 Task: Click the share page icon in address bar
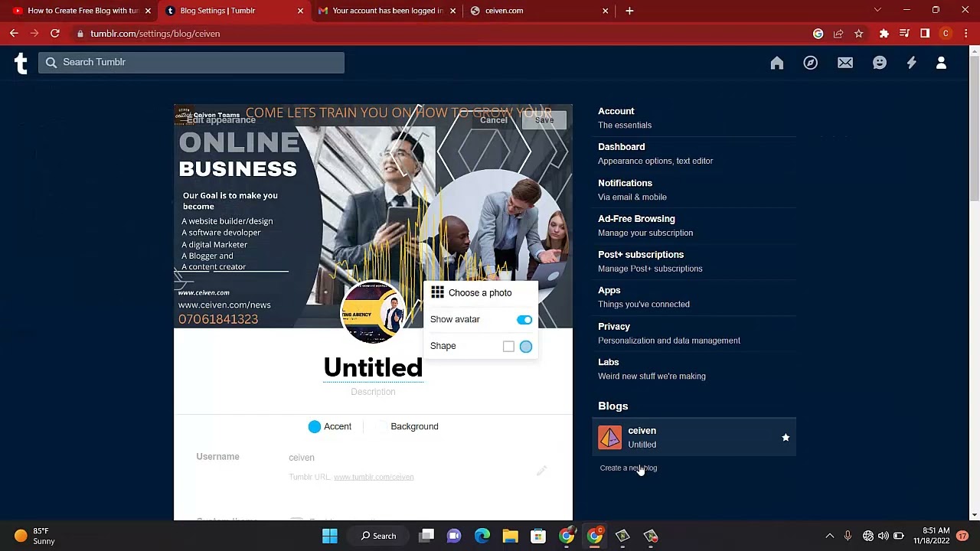pos(838,34)
